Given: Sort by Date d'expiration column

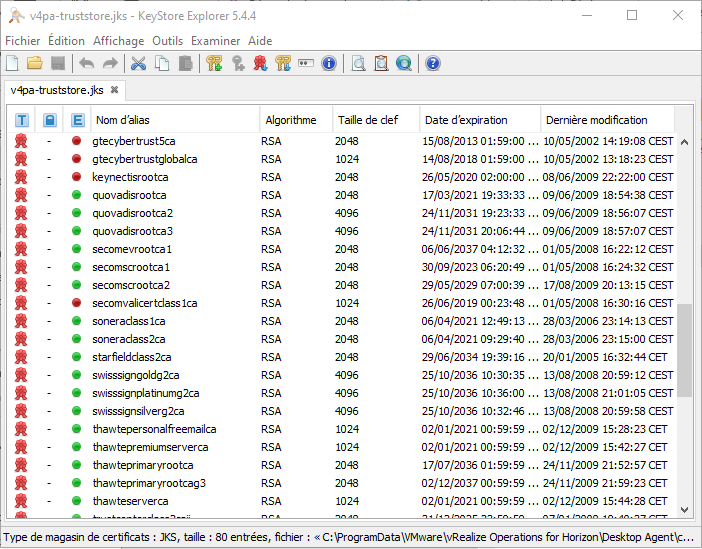Looking at the screenshot, I should pos(480,120).
